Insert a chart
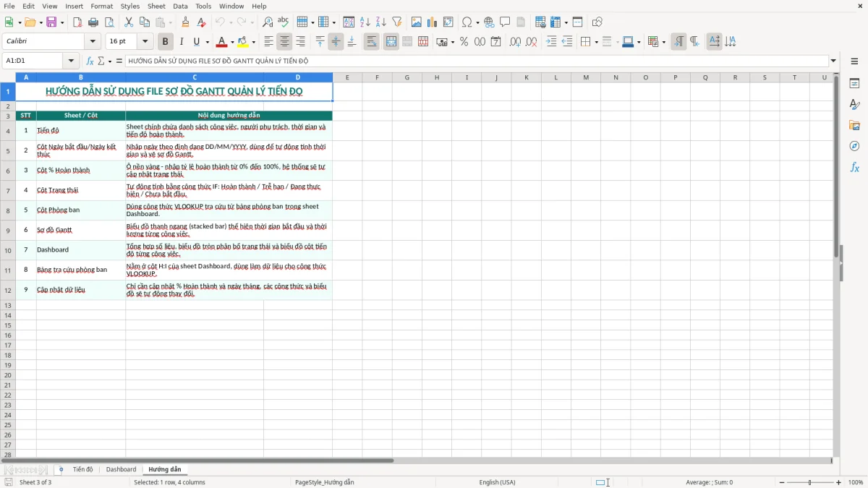Image resolution: width=868 pixels, height=488 pixels. point(432,22)
